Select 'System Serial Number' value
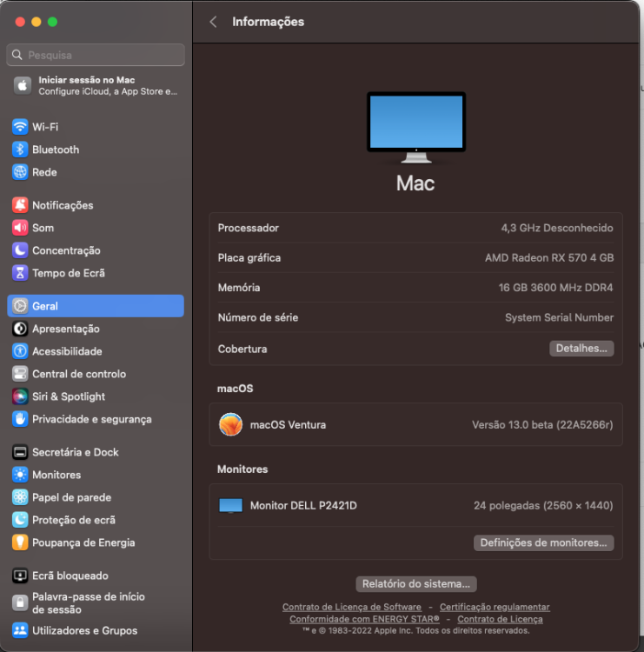The image size is (644, 652). (559, 317)
